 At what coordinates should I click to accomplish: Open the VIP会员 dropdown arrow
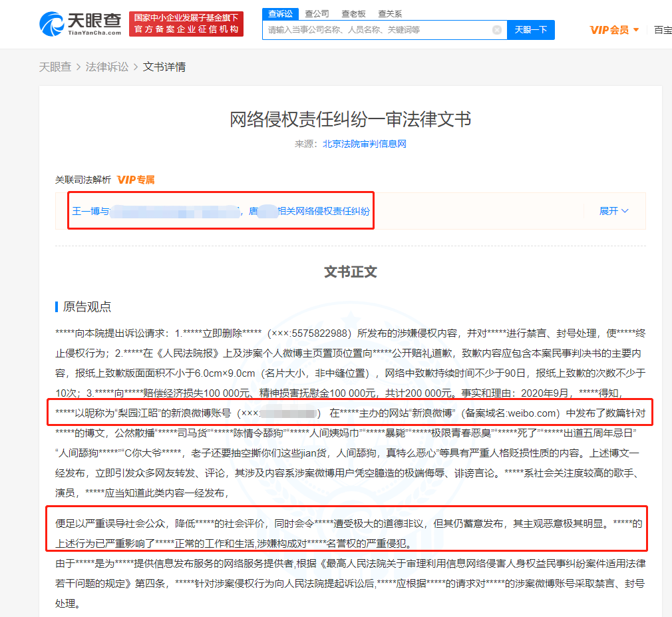[x=636, y=29]
